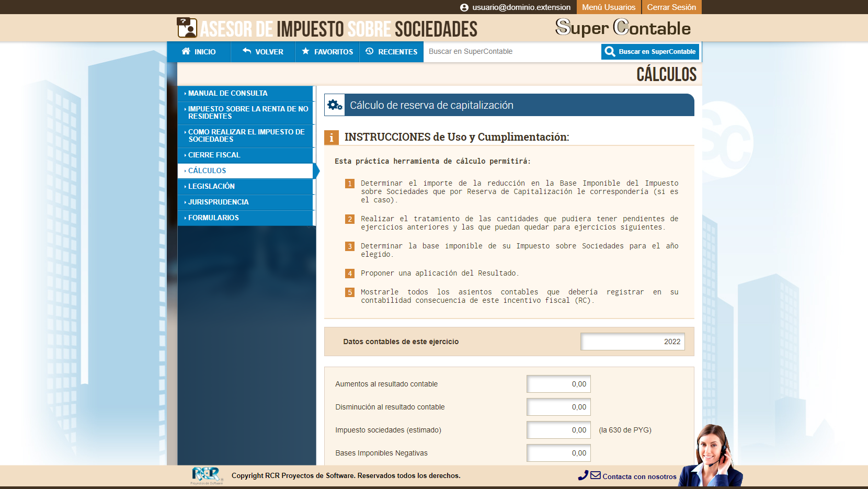Image resolution: width=868 pixels, height=489 pixels.
Task: Click the clock history icon for RECIENTES
Action: (x=370, y=51)
